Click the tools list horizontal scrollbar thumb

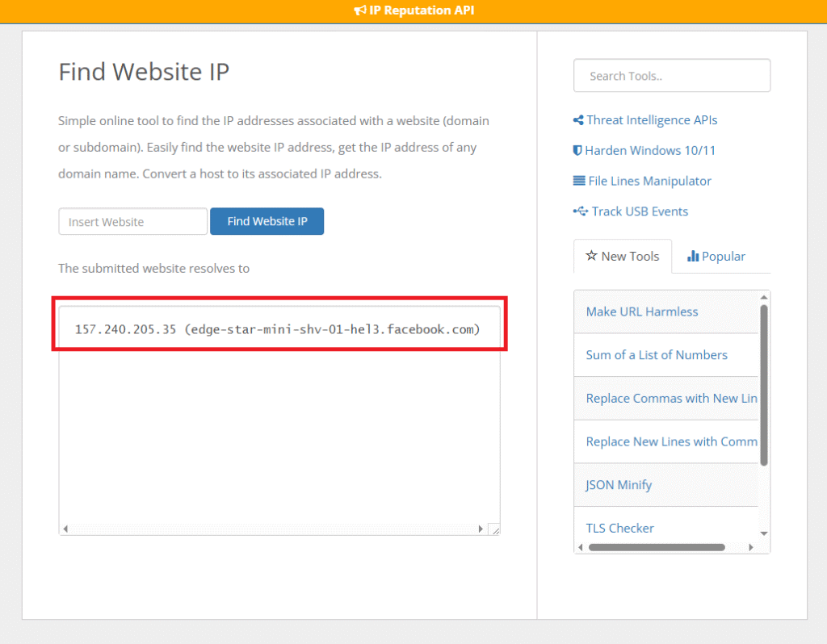point(657,547)
